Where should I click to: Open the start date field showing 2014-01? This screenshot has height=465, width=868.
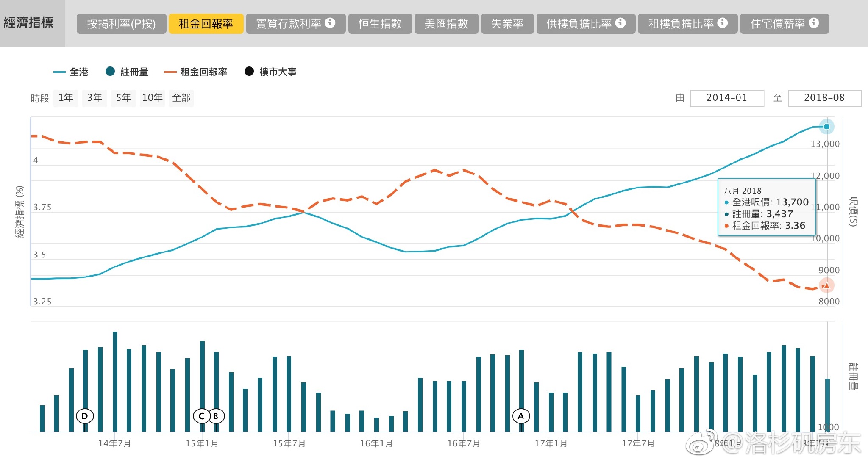727,98
